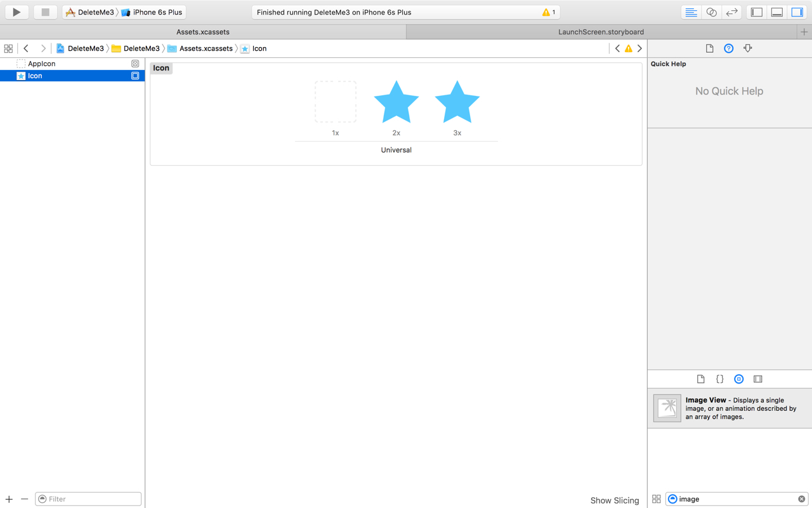Jump to previous issue
The width and height of the screenshot is (812, 508).
[617, 48]
